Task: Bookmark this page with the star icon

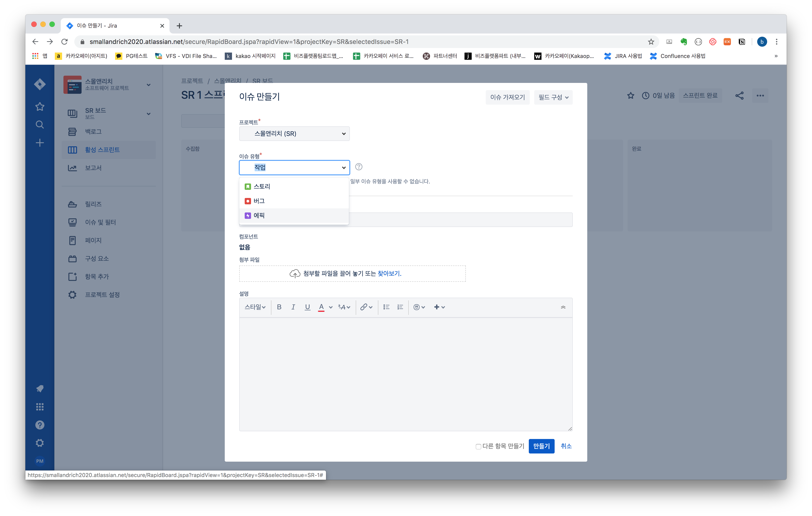Action: 651,42
